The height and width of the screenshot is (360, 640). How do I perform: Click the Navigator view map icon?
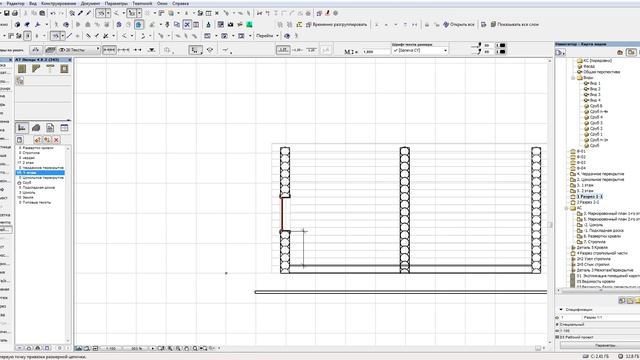[631, 52]
